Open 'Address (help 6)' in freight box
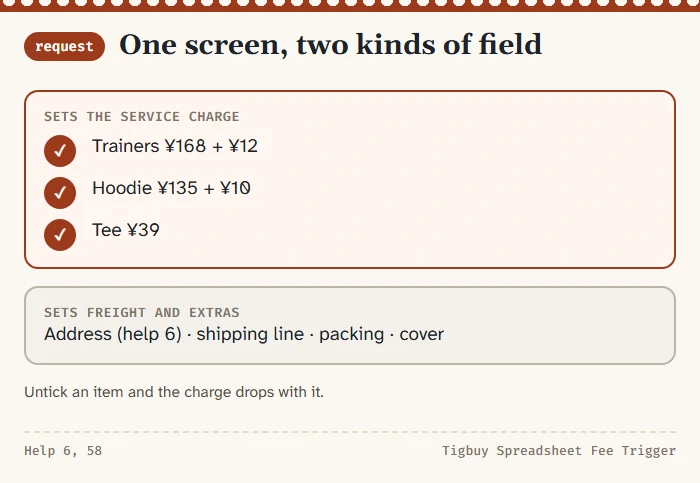 point(113,334)
